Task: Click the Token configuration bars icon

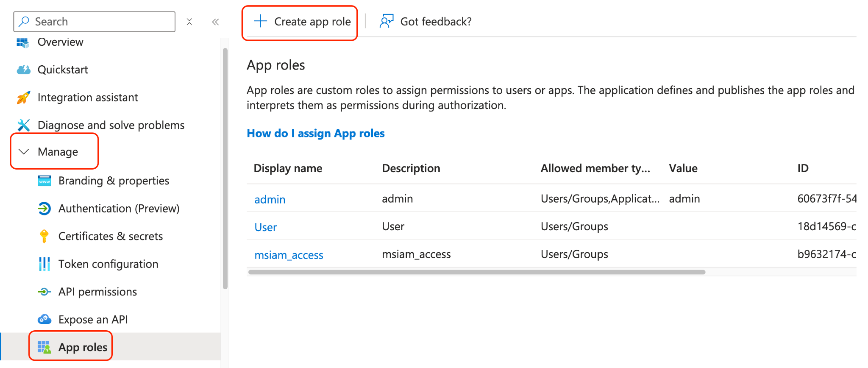Action: click(45, 264)
